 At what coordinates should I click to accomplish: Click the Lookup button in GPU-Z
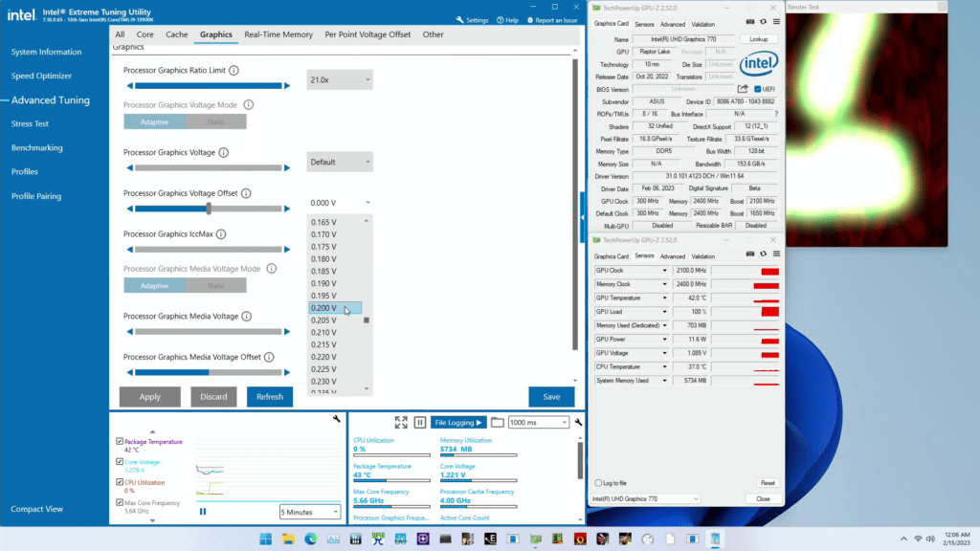759,39
